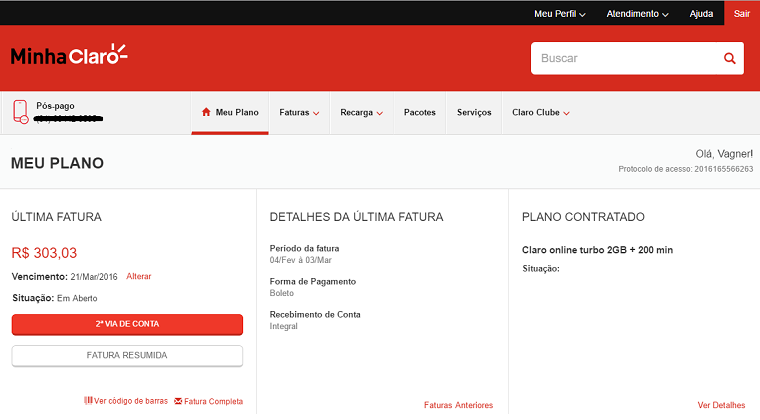Go to the Serviços tab
The width and height of the screenshot is (760, 420).
point(474,112)
